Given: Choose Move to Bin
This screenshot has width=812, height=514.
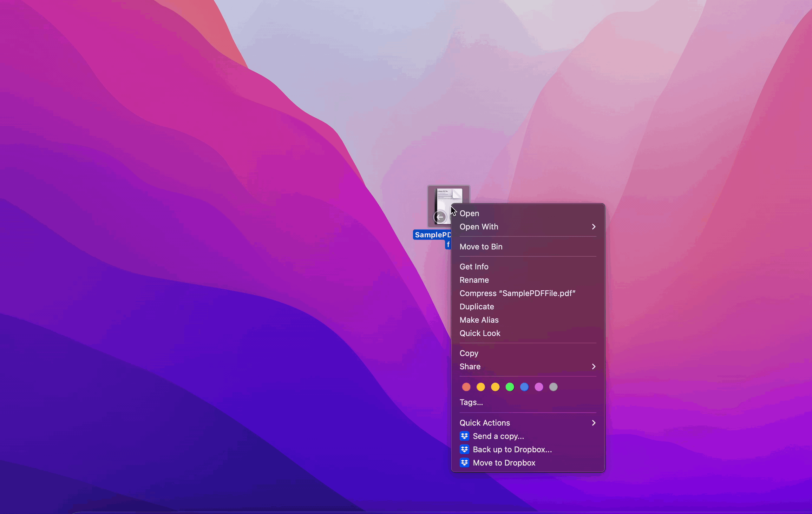Looking at the screenshot, I should 481,247.
